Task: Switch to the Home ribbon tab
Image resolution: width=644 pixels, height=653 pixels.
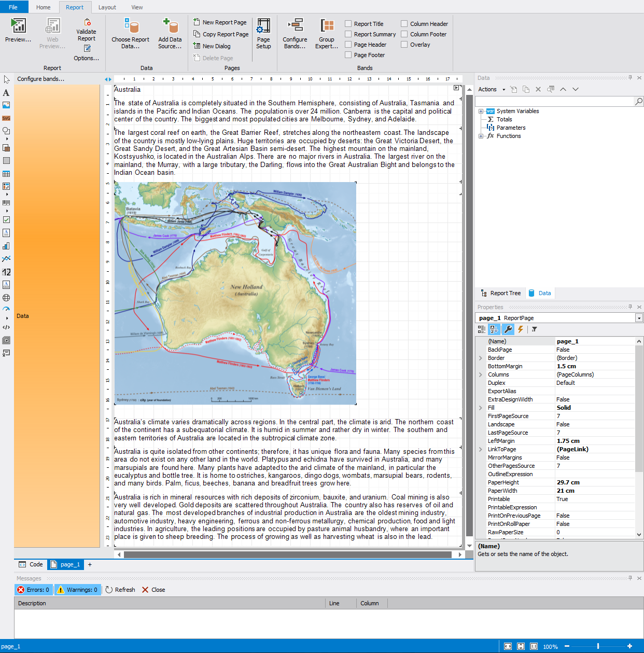Action: point(44,7)
